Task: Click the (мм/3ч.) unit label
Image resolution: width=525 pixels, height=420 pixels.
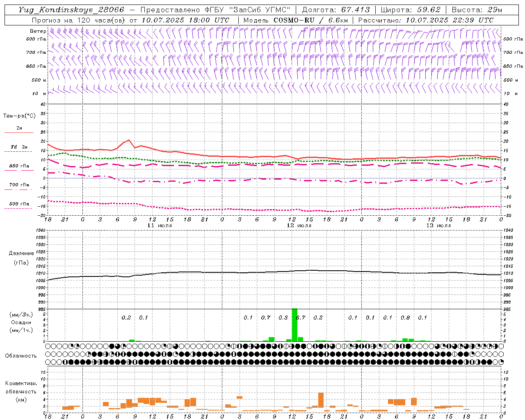Action: click(x=21, y=315)
